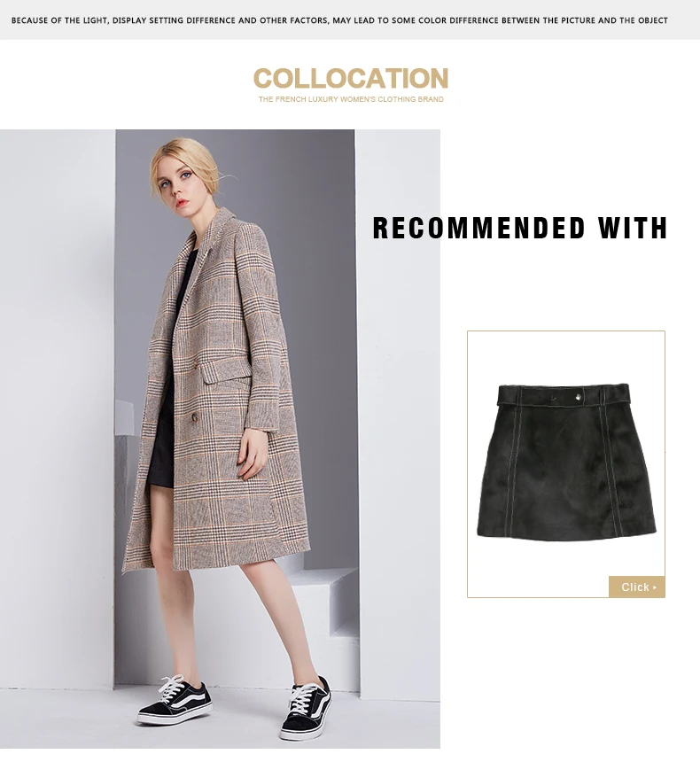700x762 pixels.
Task: Click the silver snap button on skirt waistband
Action: [579, 398]
